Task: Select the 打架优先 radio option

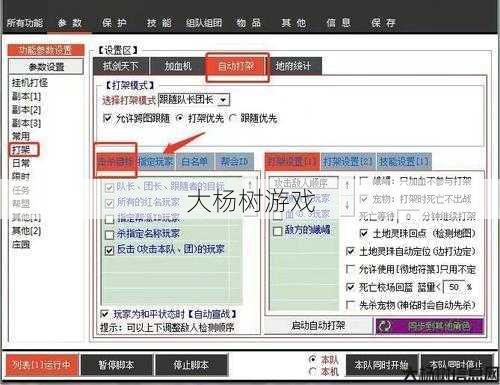Action: (x=180, y=118)
